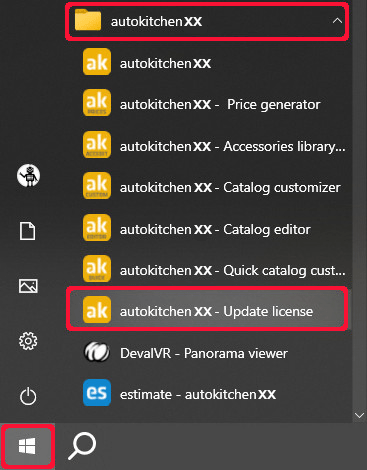Image resolution: width=367 pixels, height=470 pixels.
Task: Open the Power options icon
Action: tap(28, 396)
